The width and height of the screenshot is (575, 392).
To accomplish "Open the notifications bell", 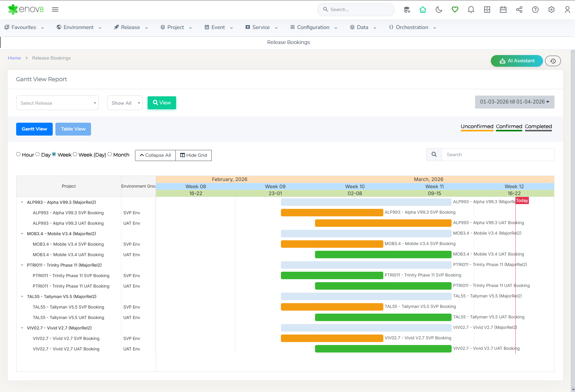I will (x=471, y=10).
